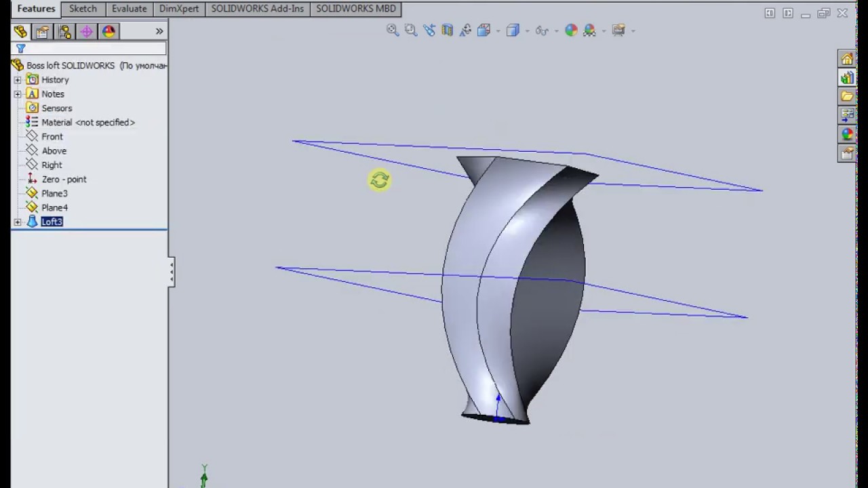868x488 pixels.
Task: Open the Hide/Show Items dropdown arrow
Action: click(x=556, y=30)
